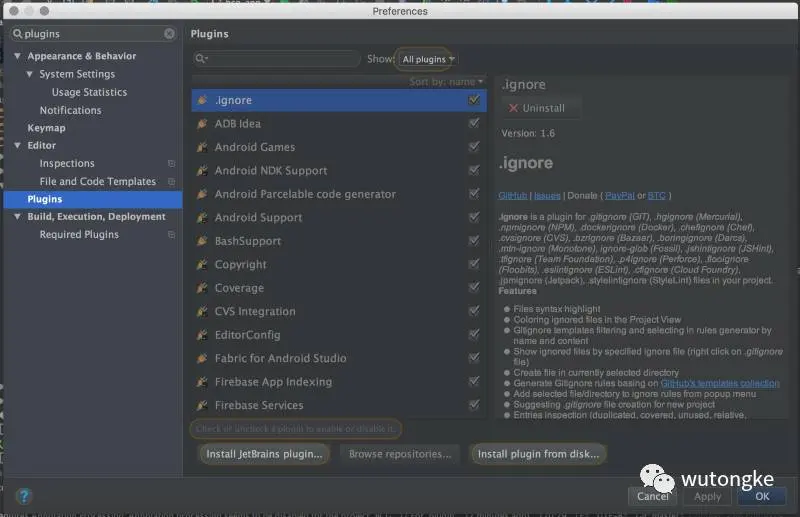The width and height of the screenshot is (800, 517).
Task: Collapse the Editor tree node
Action: coord(17,145)
